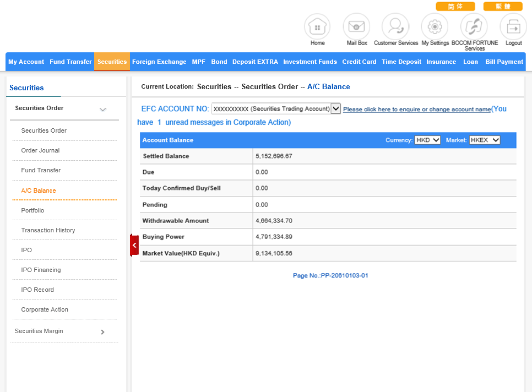Open Customer Services icon
The width and height of the screenshot is (532, 392).
[x=395, y=26]
